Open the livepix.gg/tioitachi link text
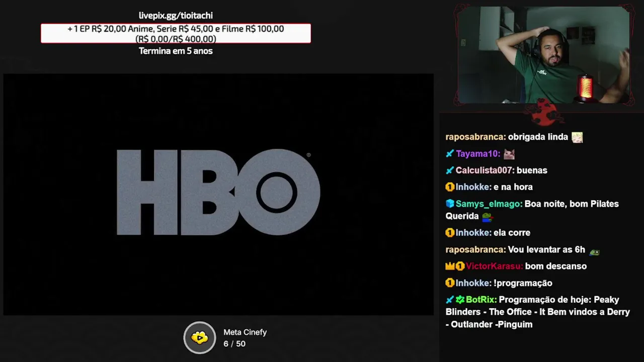 tap(176, 16)
